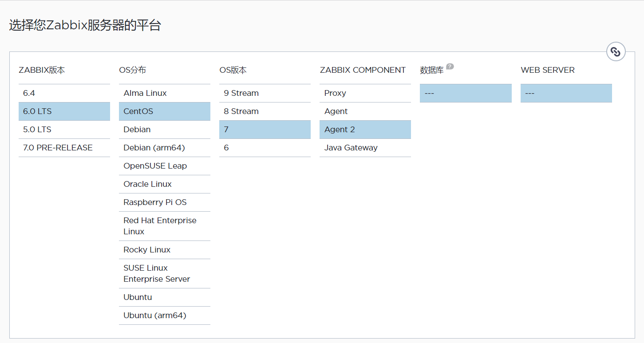The height and width of the screenshot is (343, 644).
Task: Click the OS分布 column header
Action: (132, 70)
